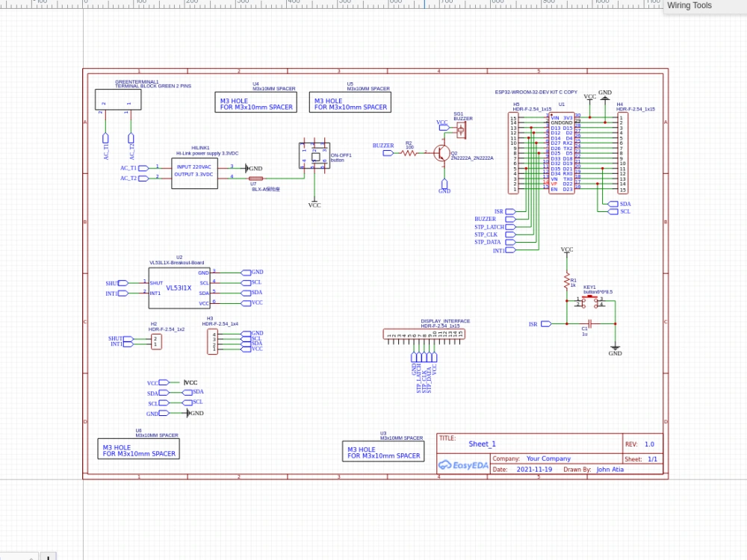This screenshot has height=560, width=747.
Task: Click VCC net port at bottom-left flag group
Action: tap(164, 382)
